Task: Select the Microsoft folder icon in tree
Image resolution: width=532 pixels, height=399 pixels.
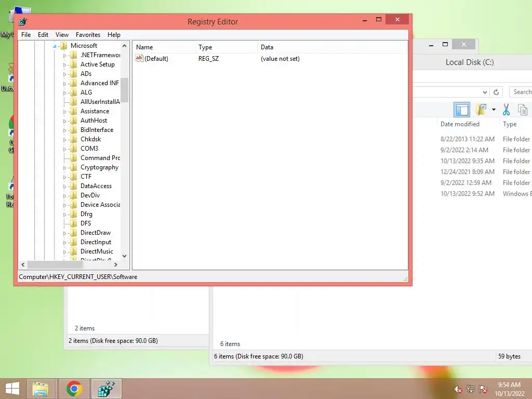Action: (x=63, y=46)
